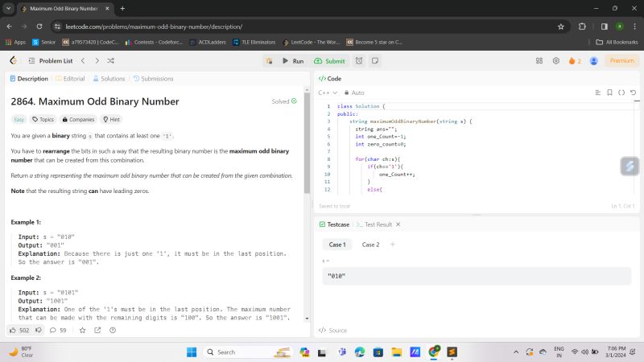Viewport: 644px width, 362px height.
Task: Dislike the problem thumbs down
Action: tap(39, 330)
